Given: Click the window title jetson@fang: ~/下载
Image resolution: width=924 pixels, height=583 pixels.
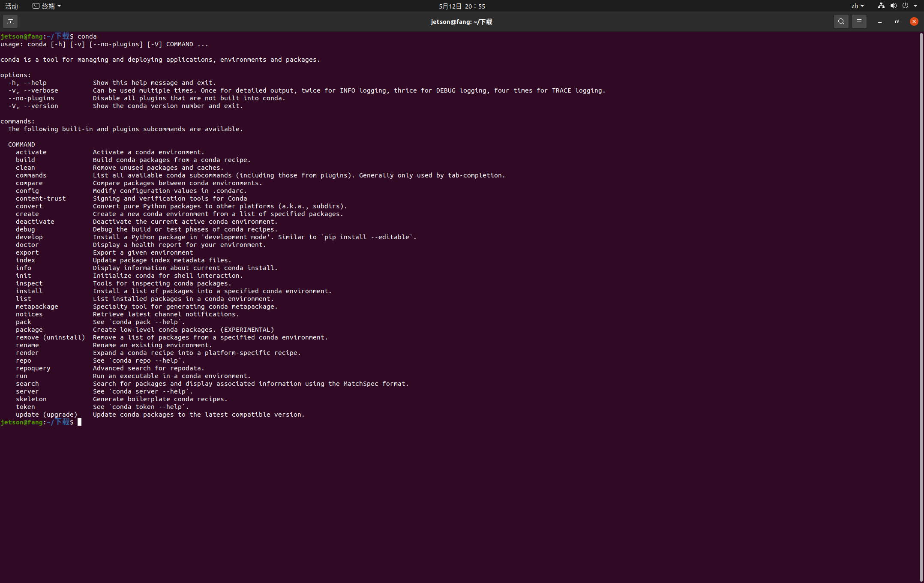Looking at the screenshot, I should tap(462, 21).
